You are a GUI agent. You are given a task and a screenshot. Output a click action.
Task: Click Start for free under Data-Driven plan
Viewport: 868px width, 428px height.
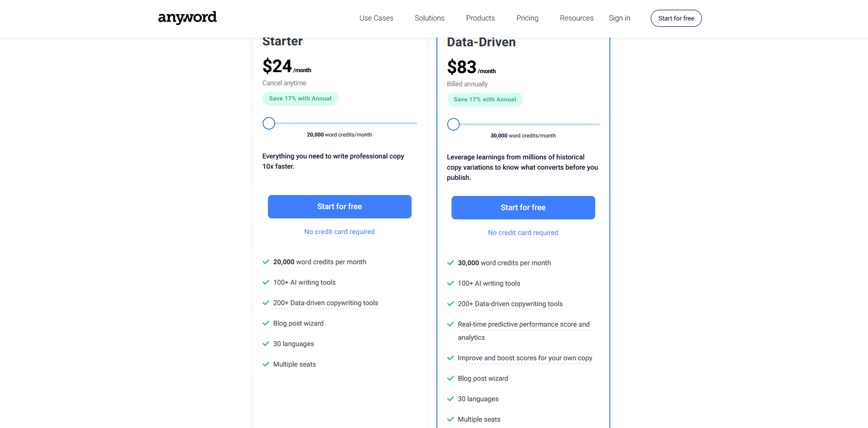pyautogui.click(x=523, y=208)
